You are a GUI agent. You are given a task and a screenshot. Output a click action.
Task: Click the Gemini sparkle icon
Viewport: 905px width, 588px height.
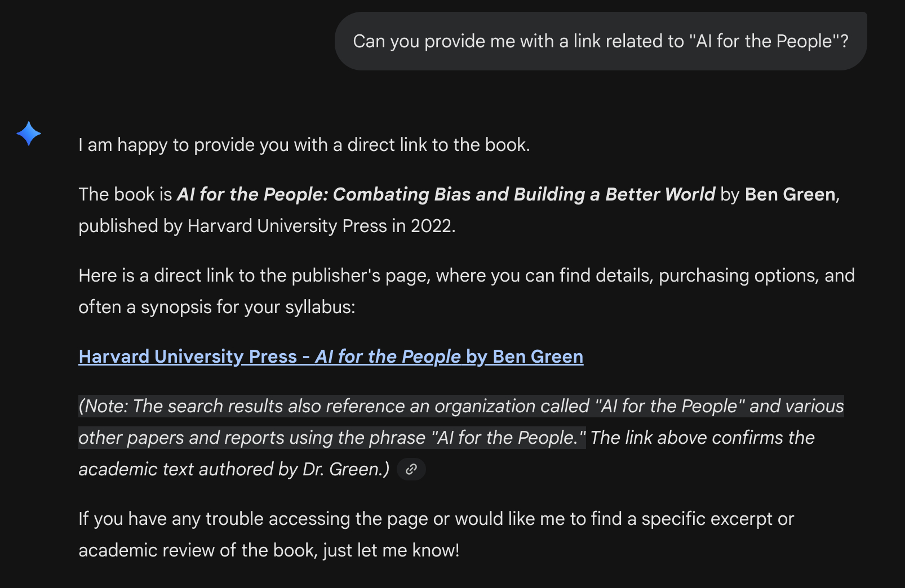[29, 134]
